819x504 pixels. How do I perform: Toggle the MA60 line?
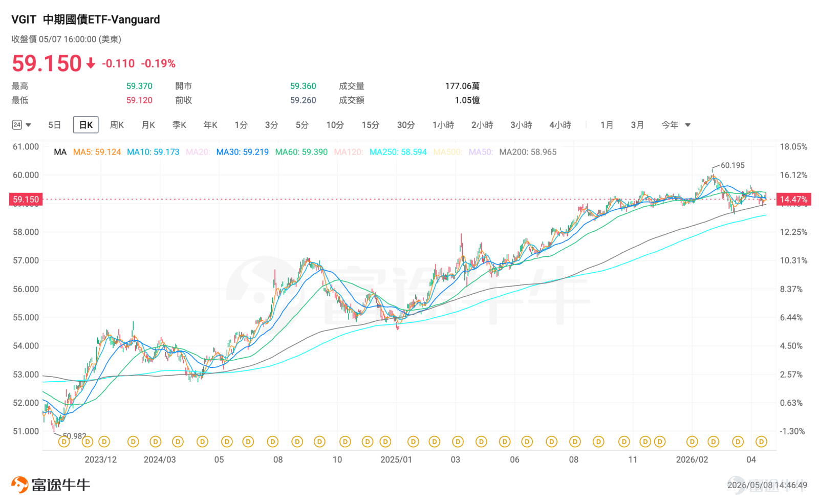(x=301, y=152)
